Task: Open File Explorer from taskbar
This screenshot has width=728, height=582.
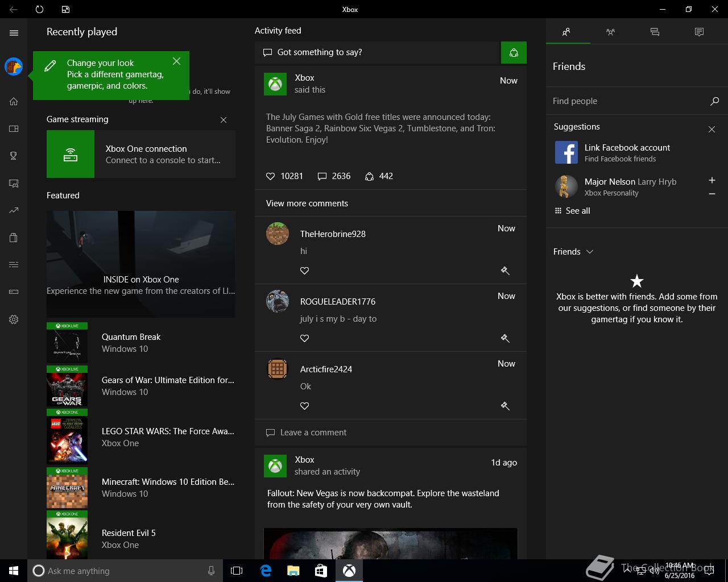Action: 293,571
